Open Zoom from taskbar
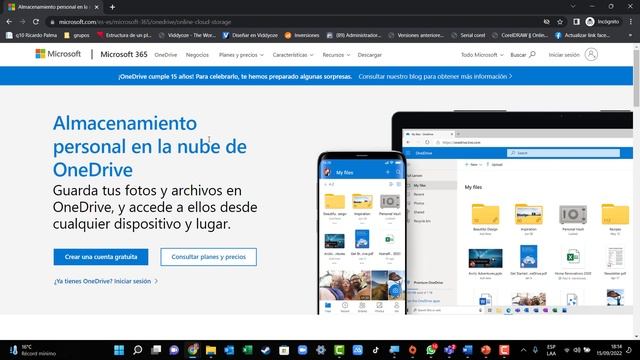This screenshot has width=640, height=360. coord(302,350)
